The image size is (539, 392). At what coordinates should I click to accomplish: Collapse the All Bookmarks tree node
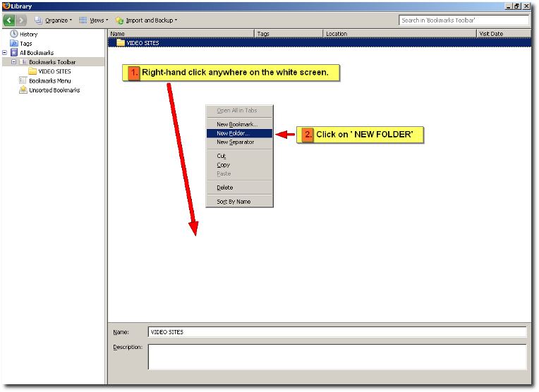click(4, 53)
